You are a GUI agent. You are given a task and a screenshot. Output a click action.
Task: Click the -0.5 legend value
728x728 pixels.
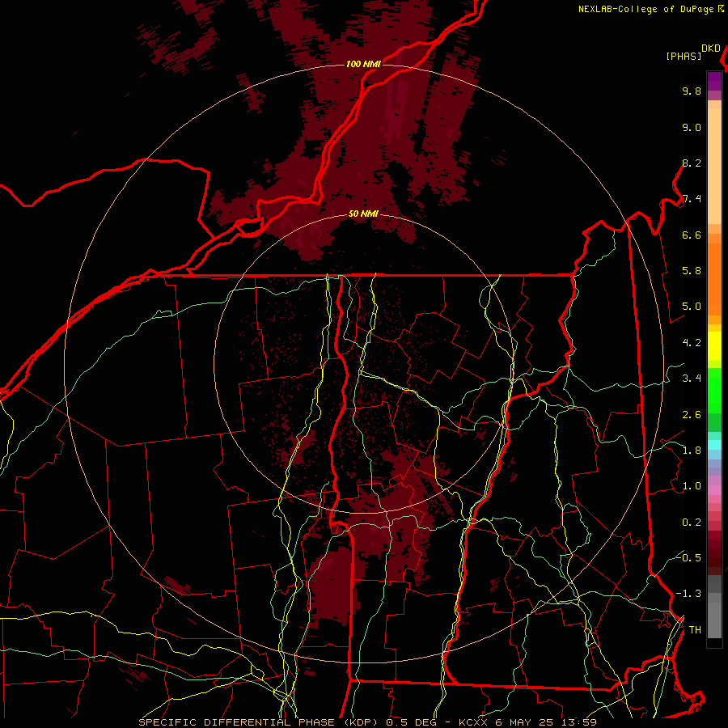(x=688, y=558)
